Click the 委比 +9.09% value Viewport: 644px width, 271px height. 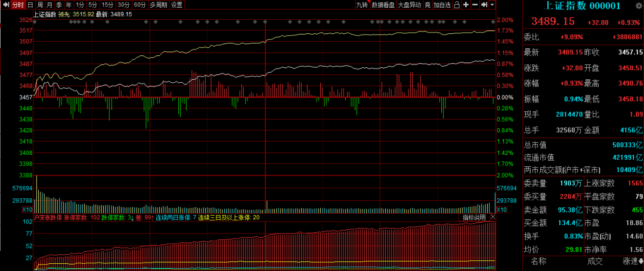[572, 37]
